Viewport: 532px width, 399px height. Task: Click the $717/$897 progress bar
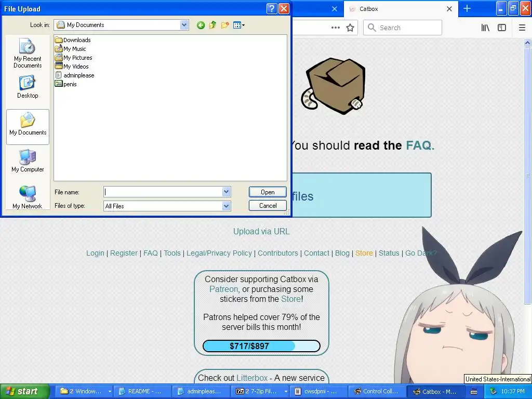tap(261, 346)
